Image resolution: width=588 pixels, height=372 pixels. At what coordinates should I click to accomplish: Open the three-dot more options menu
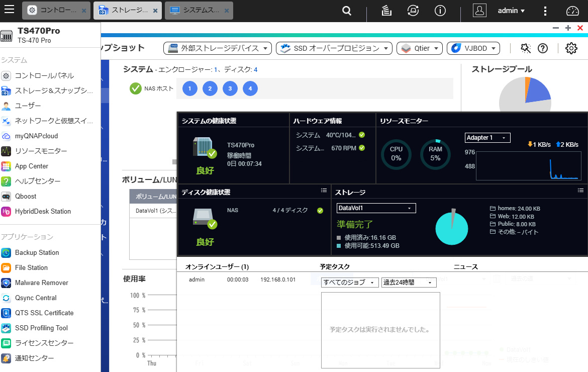click(545, 11)
